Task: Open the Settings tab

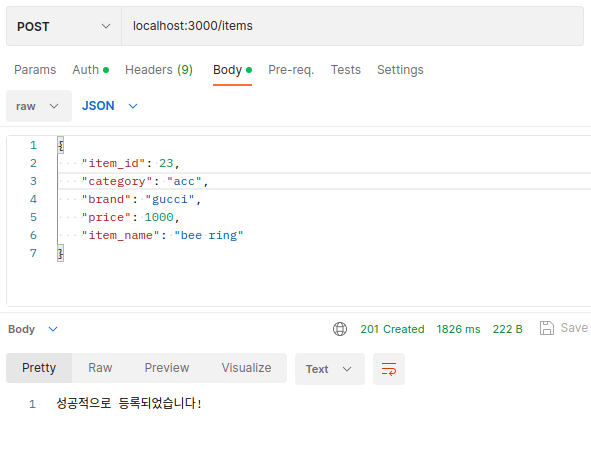Action: click(400, 70)
